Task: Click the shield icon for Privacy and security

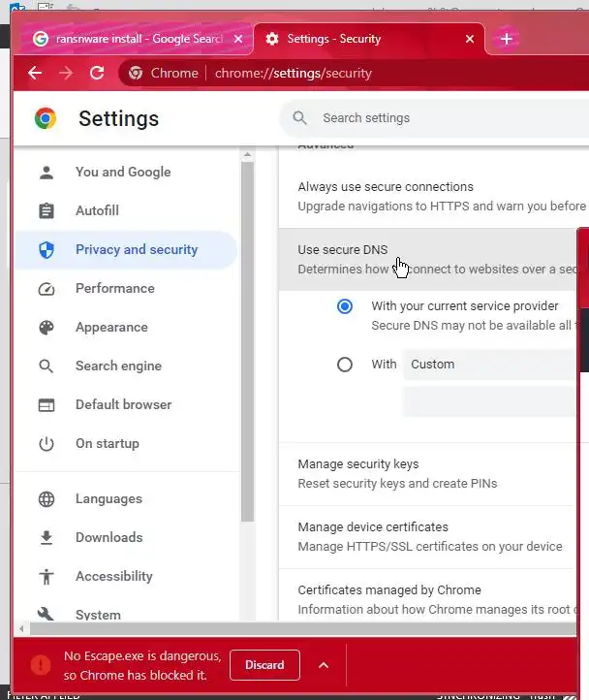Action: [x=46, y=250]
